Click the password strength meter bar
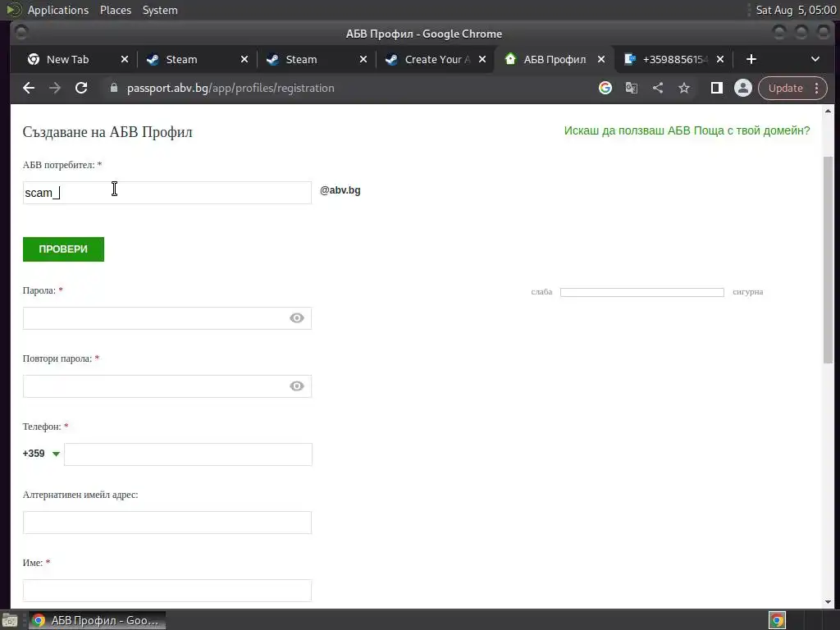Viewport: 840px width, 630px height. click(641, 292)
